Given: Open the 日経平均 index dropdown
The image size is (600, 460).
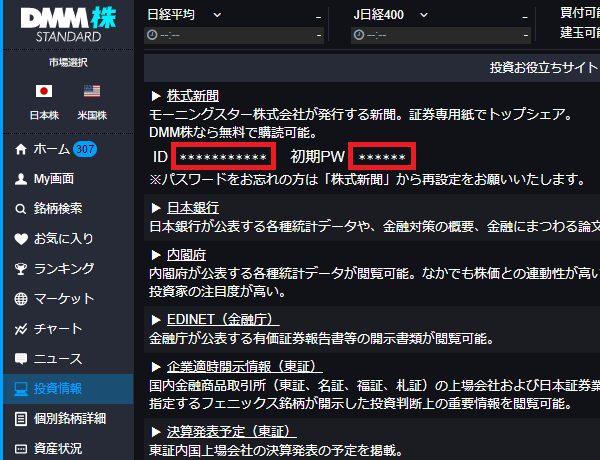Looking at the screenshot, I should pos(217,15).
